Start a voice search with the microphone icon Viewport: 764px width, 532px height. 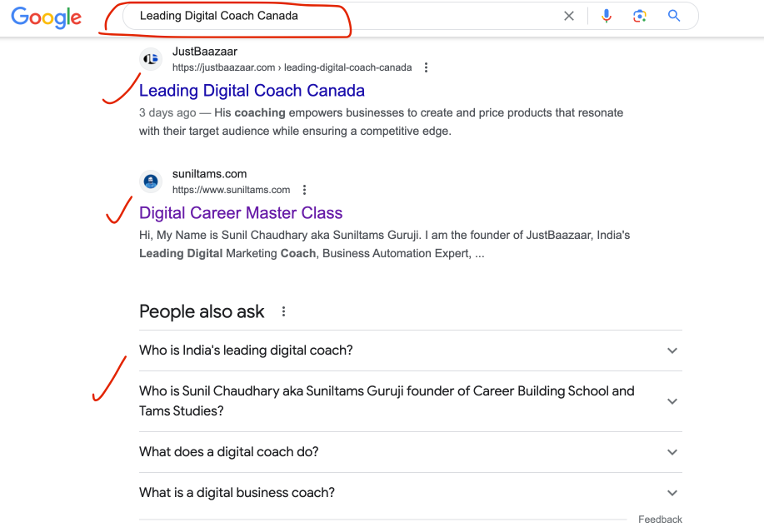606,15
